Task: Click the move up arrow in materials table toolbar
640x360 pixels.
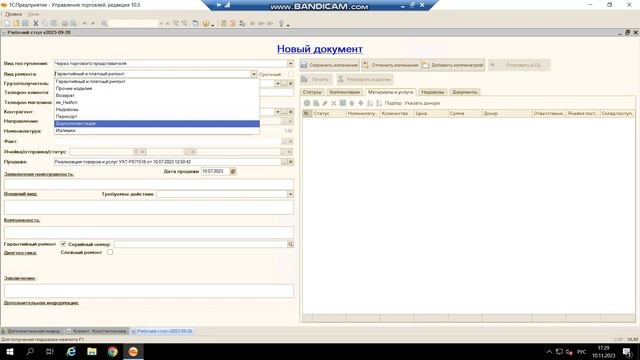Action: (x=352, y=103)
